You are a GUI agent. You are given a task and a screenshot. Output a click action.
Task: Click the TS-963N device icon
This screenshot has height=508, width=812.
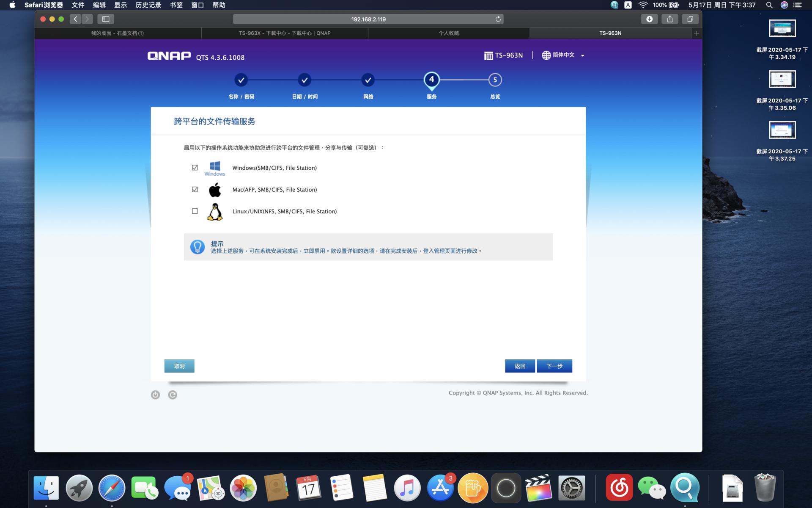coord(488,55)
